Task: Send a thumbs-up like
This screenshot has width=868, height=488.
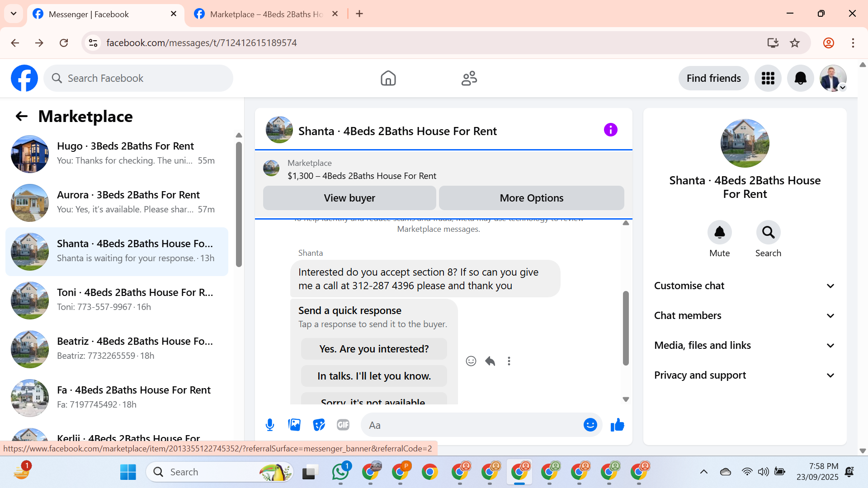Action: (617, 425)
